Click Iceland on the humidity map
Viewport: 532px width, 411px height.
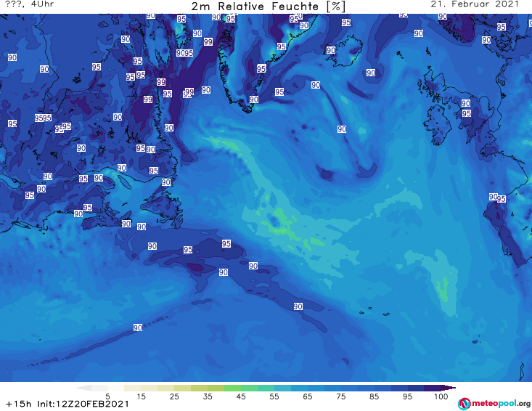[x=344, y=52]
